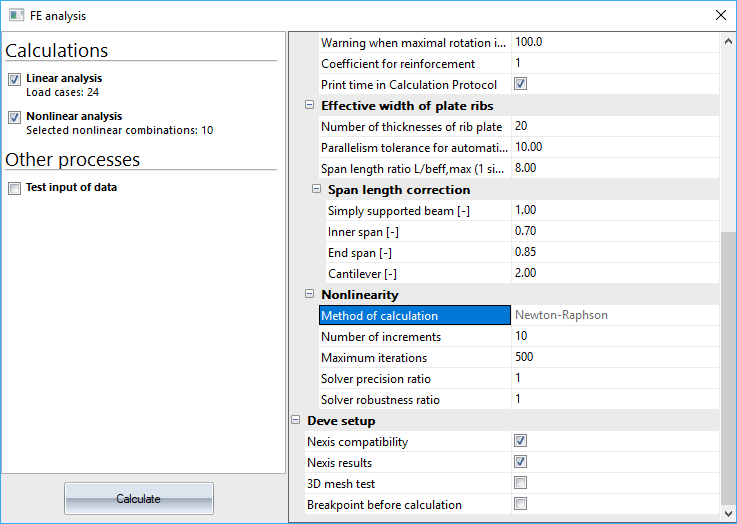Toggle Print time in Calculation Protocol
This screenshot has width=737, height=524.
click(520, 84)
